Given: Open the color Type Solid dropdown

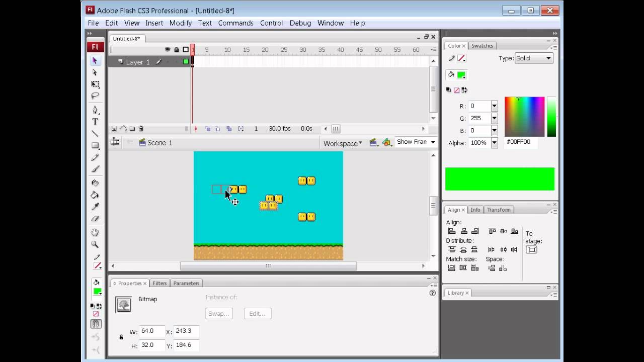Looking at the screenshot, I should (534, 58).
